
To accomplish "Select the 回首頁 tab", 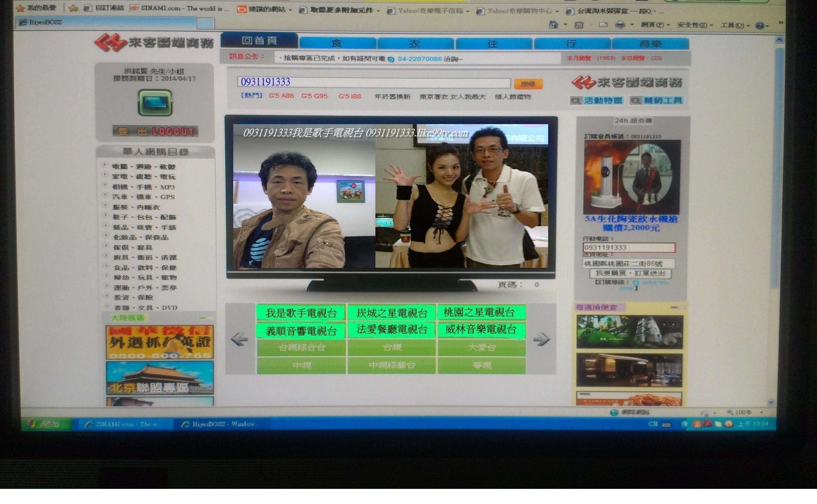I will (259, 41).
